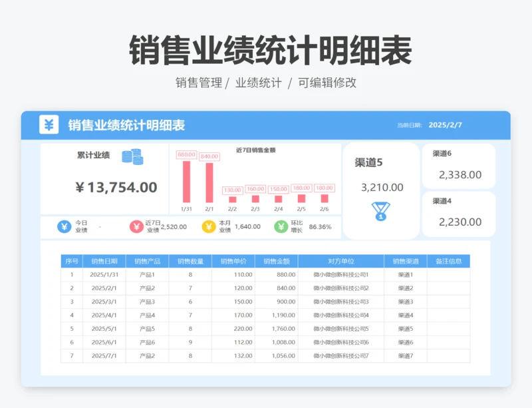The height and width of the screenshot is (408, 532).
Task: Click the amount cell 1,056.00
Action: point(277,356)
